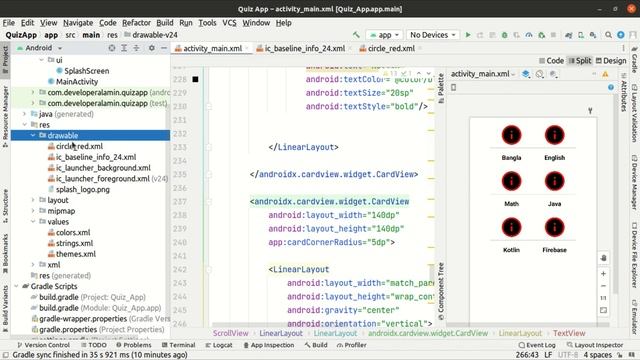Viewport: 640px width, 360px height.
Task: Open Device Manager icon in toolbar
Action: [580, 35]
